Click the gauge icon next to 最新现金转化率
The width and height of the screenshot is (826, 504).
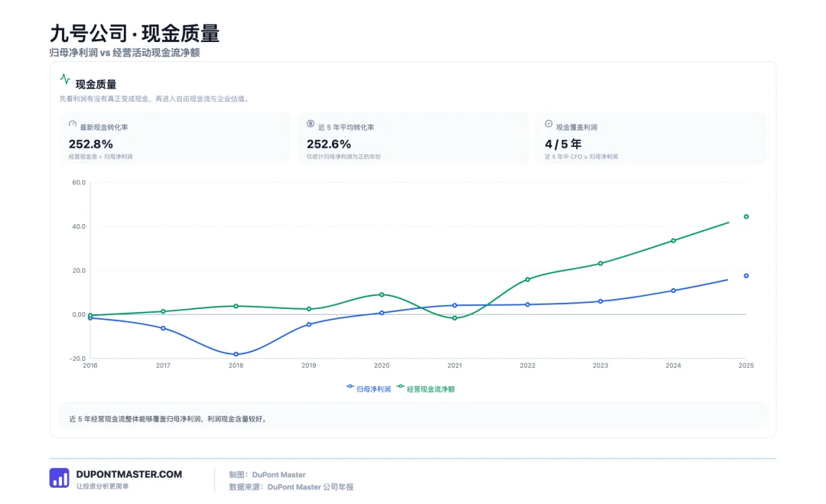[x=73, y=125]
